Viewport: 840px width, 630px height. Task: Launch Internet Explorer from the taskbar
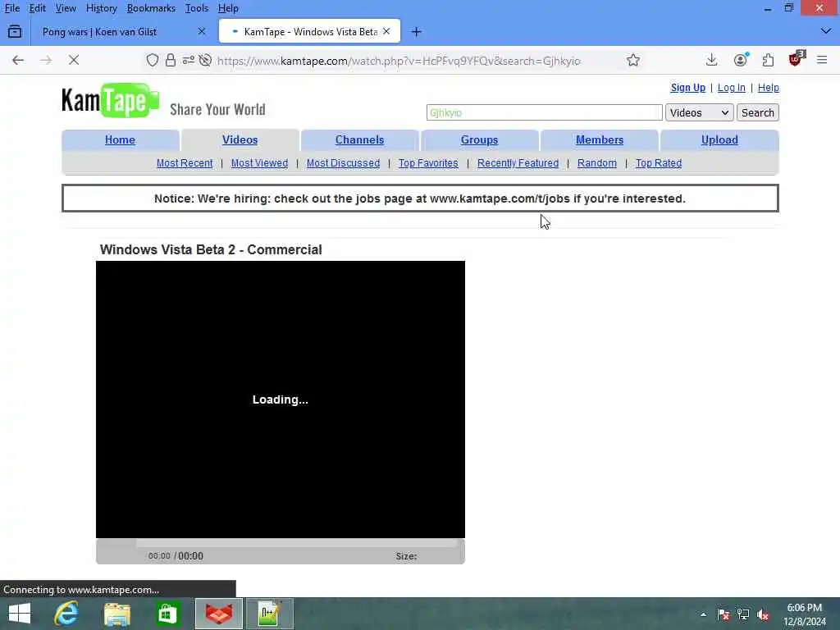click(x=66, y=614)
